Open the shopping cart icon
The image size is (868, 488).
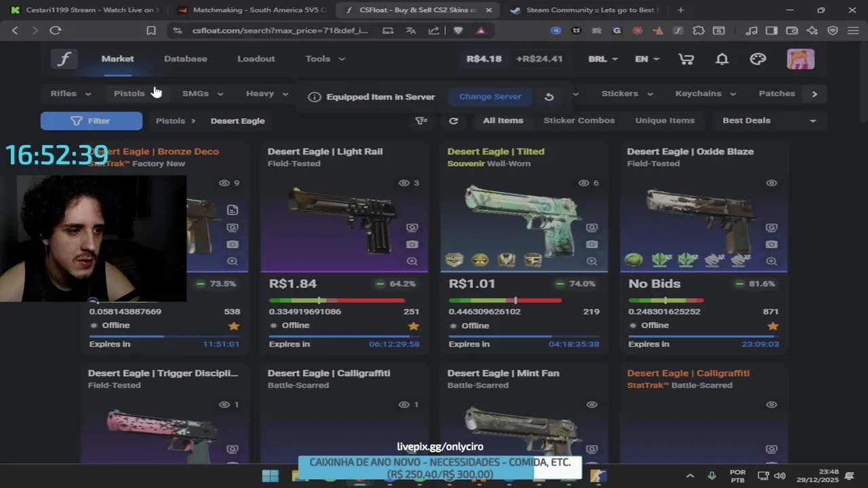686,59
